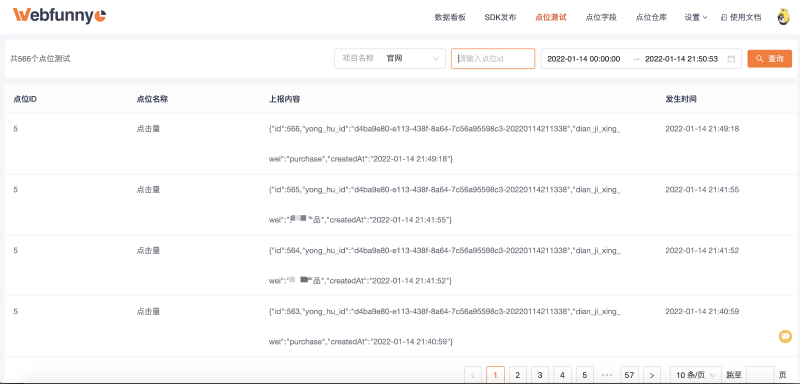Image resolution: width=800 pixels, height=384 pixels.
Task: Click the orange 查询 button
Action: (x=769, y=59)
